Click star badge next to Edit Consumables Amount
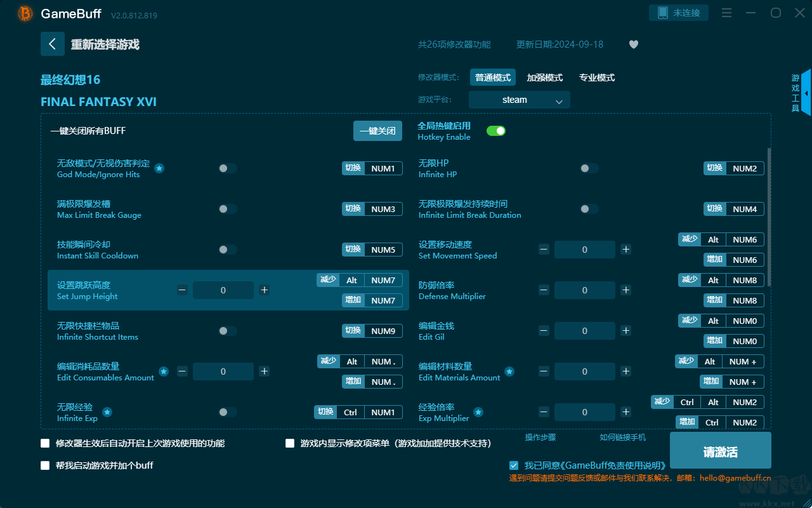The height and width of the screenshot is (508, 812). [x=164, y=371]
